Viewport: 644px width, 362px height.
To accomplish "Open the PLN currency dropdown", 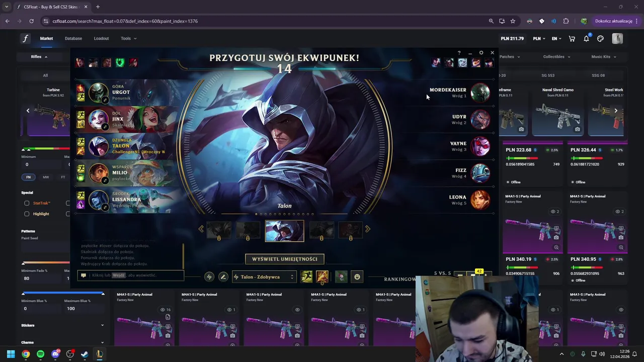I will 539,39.
